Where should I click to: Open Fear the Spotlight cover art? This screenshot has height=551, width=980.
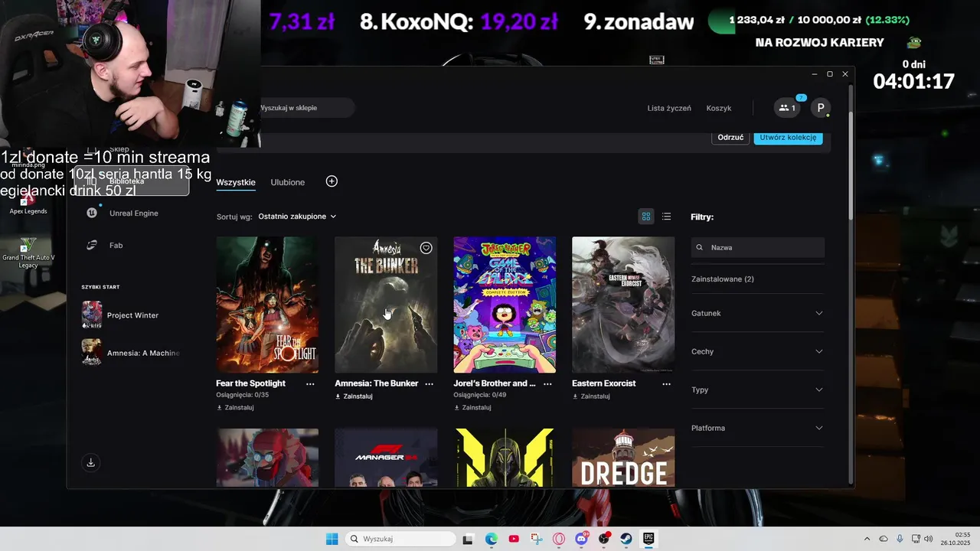(267, 305)
